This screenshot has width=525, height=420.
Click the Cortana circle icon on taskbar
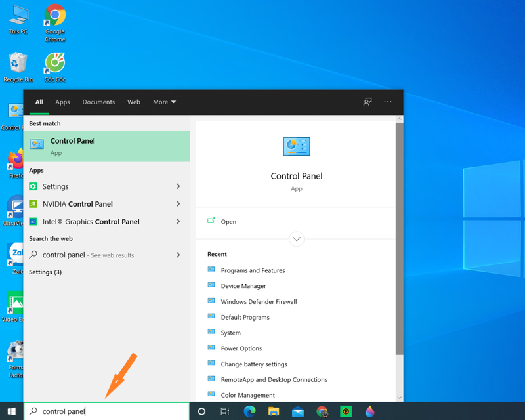coord(201,411)
